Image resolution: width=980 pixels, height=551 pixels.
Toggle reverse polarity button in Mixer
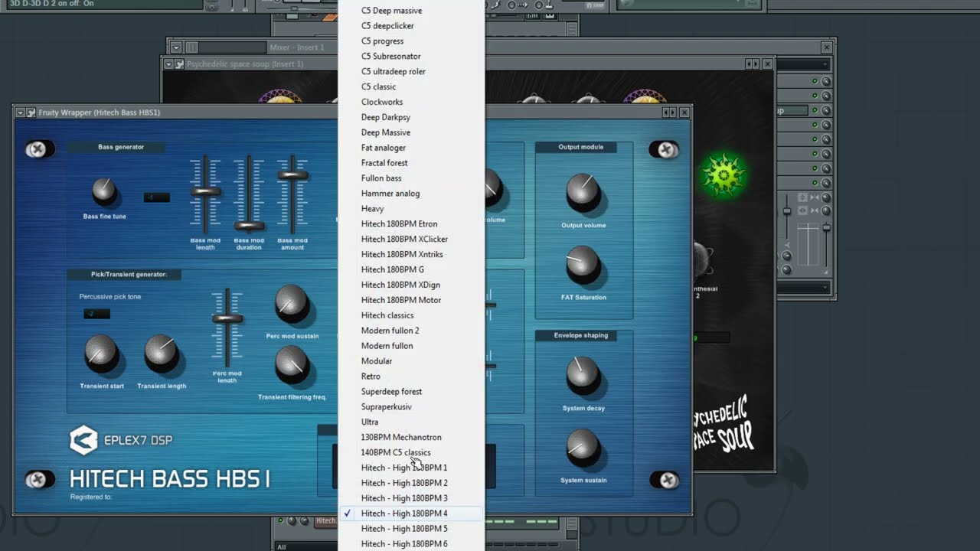coord(802,197)
